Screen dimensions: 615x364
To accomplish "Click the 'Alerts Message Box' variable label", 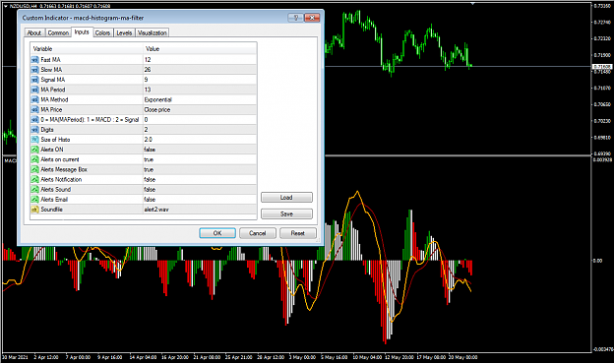I will (x=64, y=169).
